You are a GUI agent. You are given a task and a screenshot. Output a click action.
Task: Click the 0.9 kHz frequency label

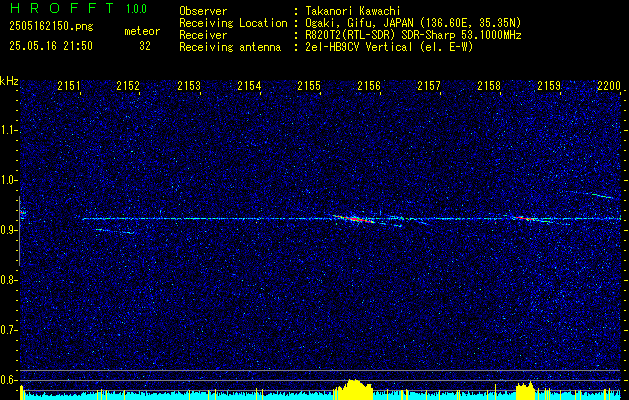pyautogui.click(x=8, y=230)
